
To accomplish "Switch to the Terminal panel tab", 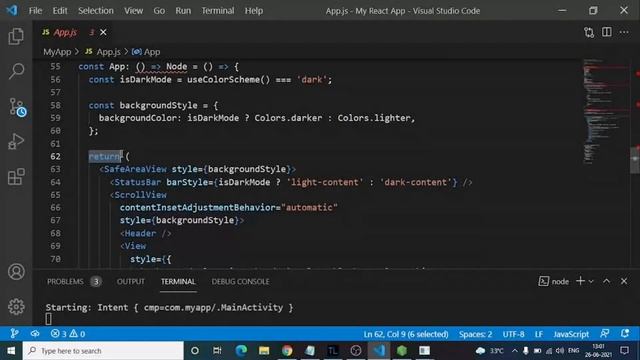I will 178,282.
